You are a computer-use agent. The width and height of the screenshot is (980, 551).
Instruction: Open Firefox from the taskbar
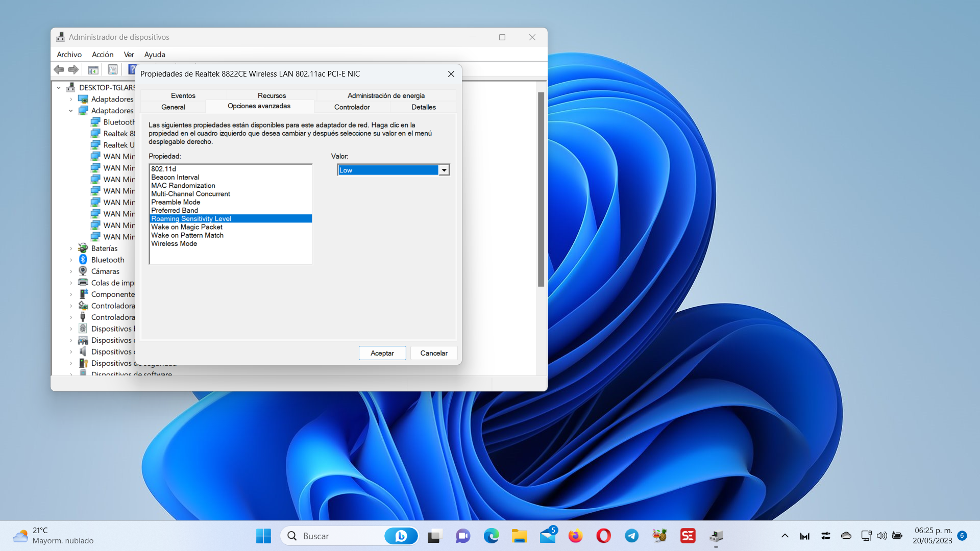pos(575,536)
